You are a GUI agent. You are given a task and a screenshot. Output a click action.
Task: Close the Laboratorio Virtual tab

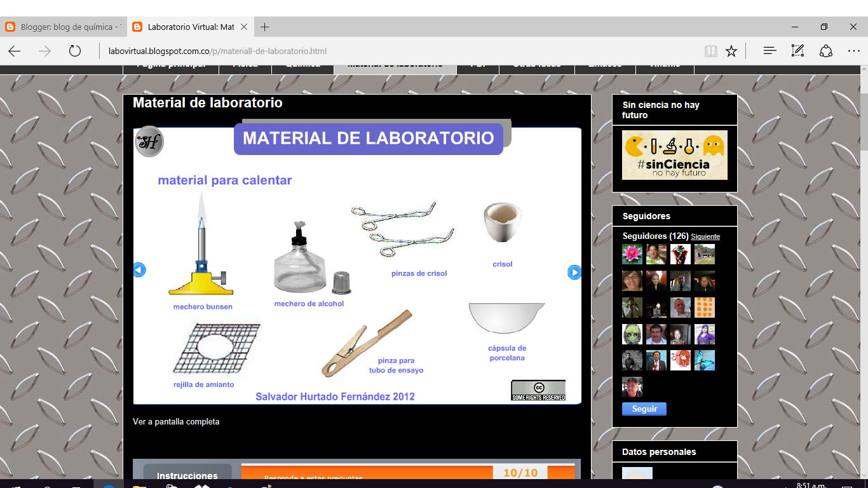[x=244, y=27]
